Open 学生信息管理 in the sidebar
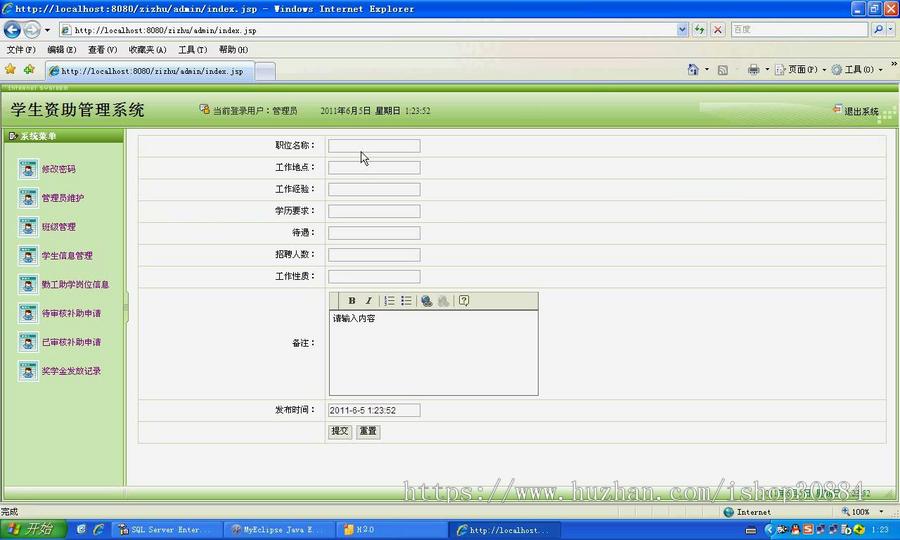The image size is (900, 540). pos(67,255)
